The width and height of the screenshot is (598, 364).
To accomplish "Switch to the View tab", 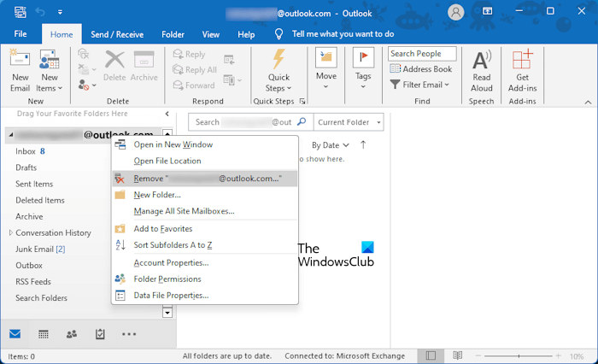I will point(210,34).
